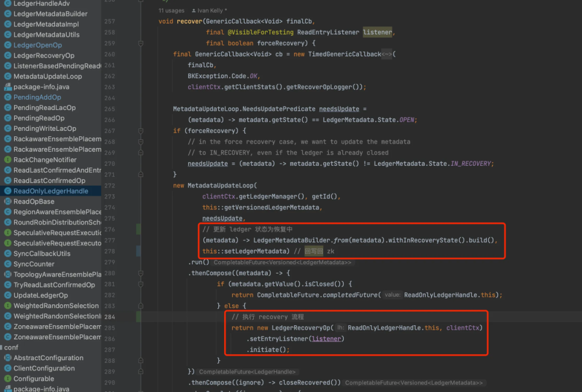Toggle comment fold marker at line 268
Screen dimensions: 582x392
click(141, 142)
